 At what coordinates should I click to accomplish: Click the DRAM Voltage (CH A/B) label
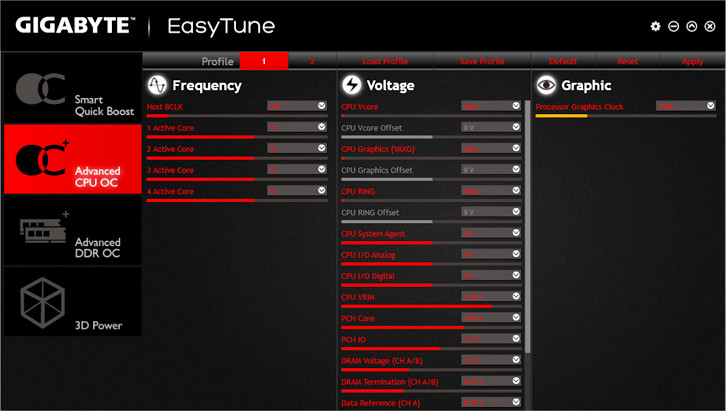tap(382, 361)
